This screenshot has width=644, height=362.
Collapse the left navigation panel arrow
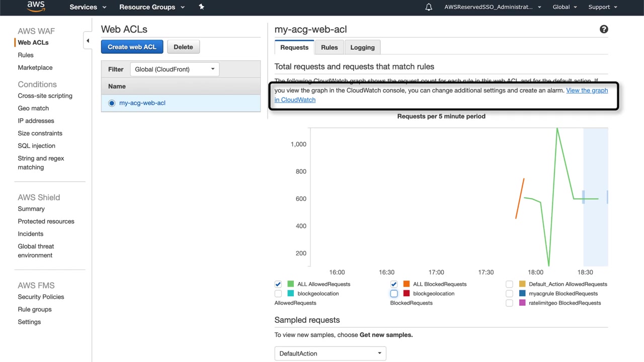(88, 41)
